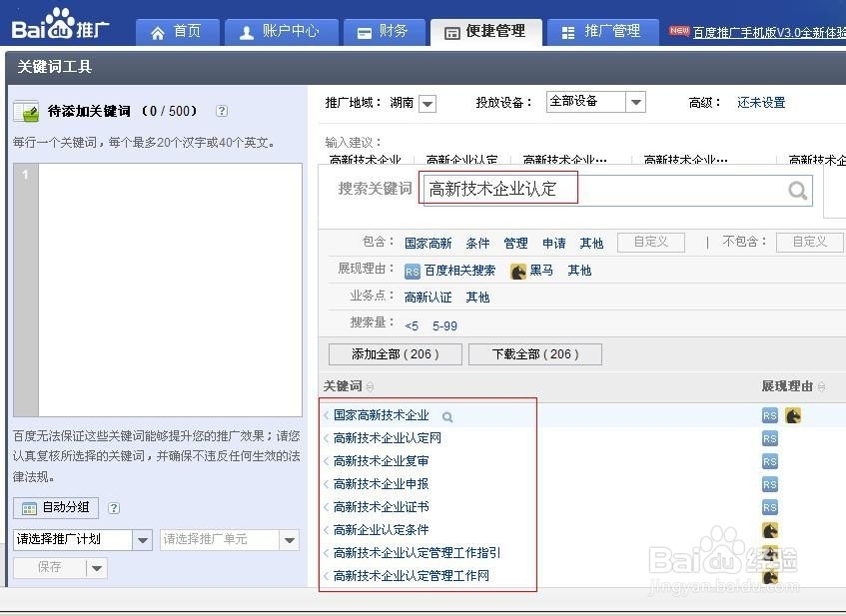The image size is (846, 616).
Task: Click the RS 百度相关搜索 icon in 展现理由 row
Action: tap(413, 270)
